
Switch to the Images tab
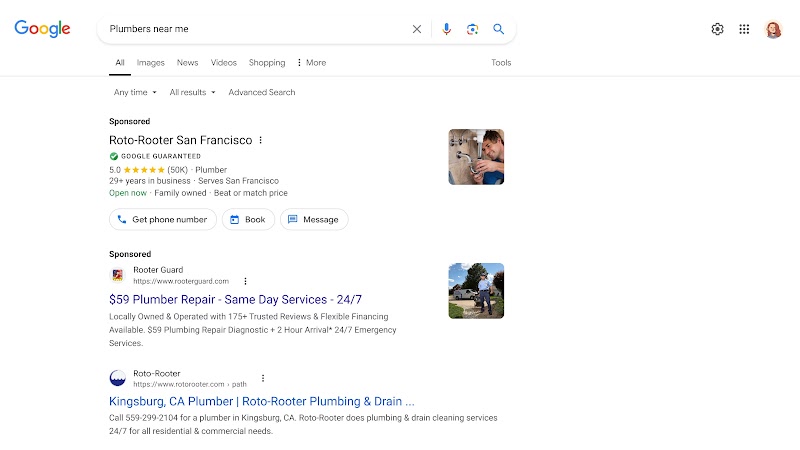coord(151,62)
